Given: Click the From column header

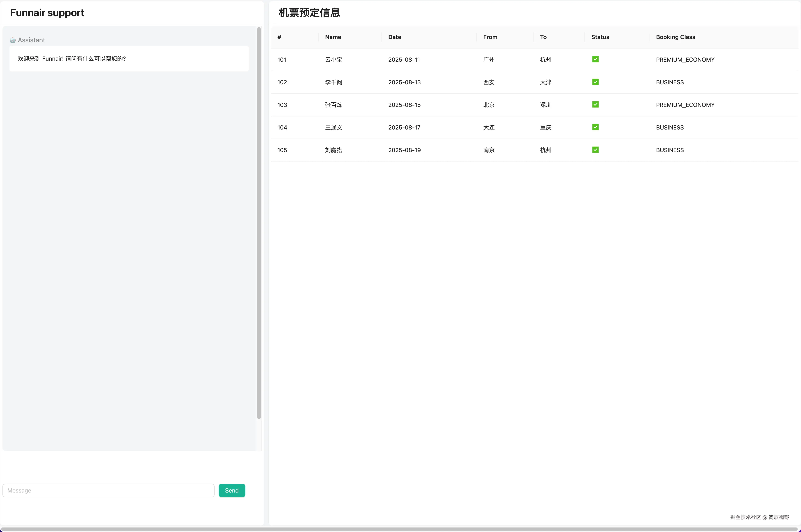Looking at the screenshot, I should (490, 37).
